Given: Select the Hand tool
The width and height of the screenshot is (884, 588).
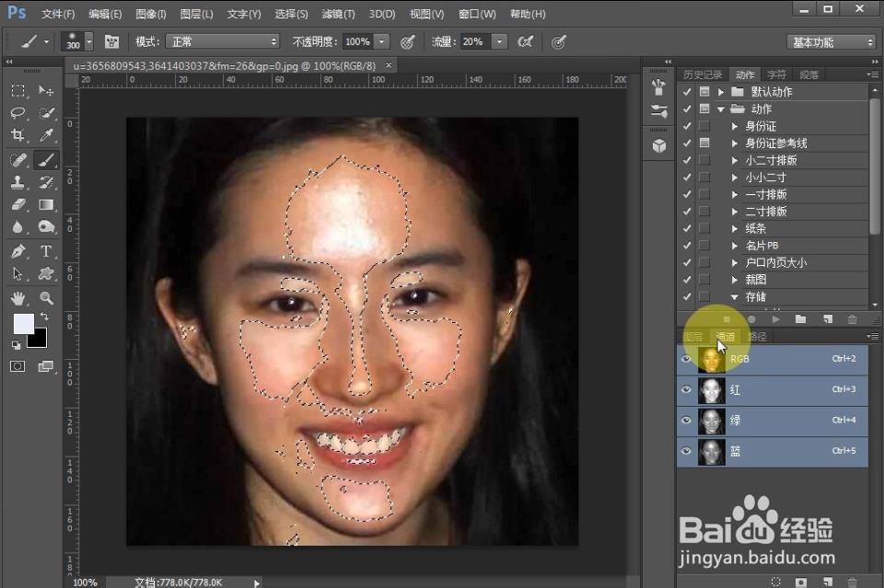Looking at the screenshot, I should [x=18, y=298].
